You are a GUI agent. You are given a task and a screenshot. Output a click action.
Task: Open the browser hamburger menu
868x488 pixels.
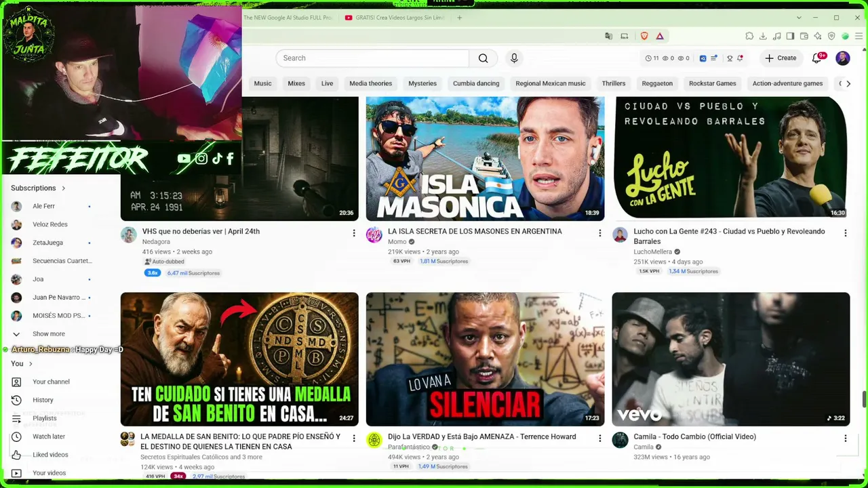point(859,36)
